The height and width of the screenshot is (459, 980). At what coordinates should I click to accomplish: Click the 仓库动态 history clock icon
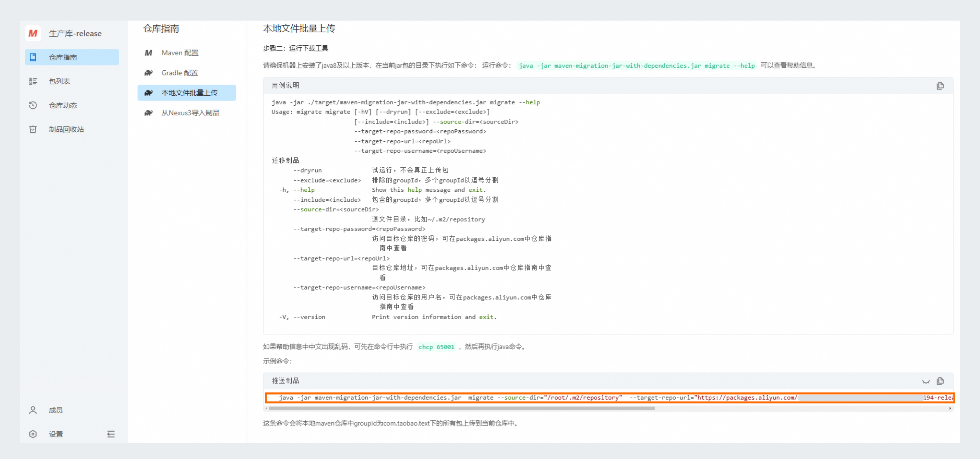33,105
